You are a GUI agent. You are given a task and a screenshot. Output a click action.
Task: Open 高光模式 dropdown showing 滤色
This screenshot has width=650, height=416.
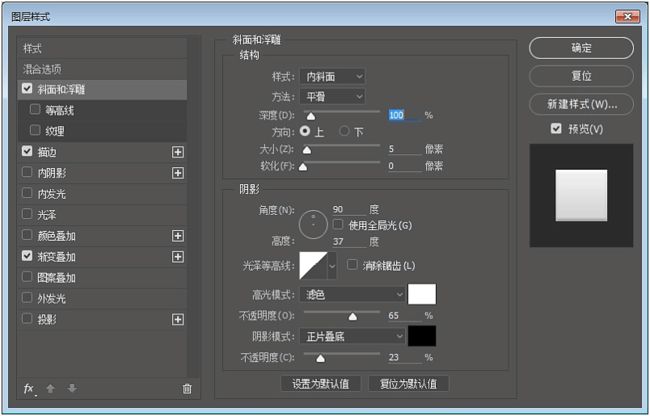coord(352,295)
